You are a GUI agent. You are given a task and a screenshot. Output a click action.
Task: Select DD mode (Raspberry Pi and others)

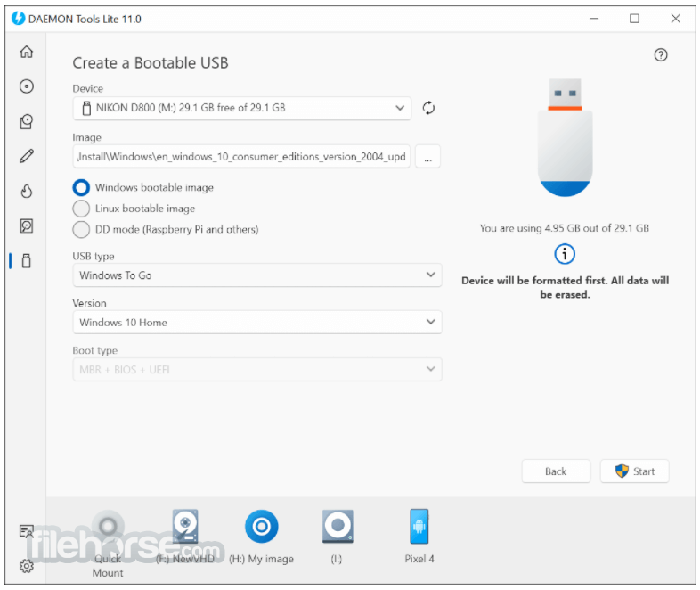pyautogui.click(x=166, y=230)
